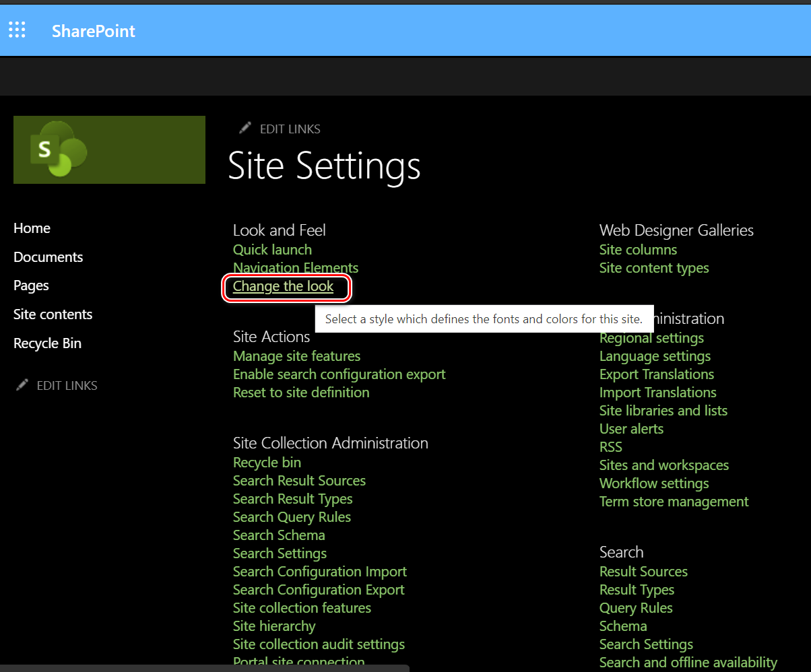Viewport: 811px width, 672px height.
Task: Open Result Sources under Search
Action: (x=643, y=572)
